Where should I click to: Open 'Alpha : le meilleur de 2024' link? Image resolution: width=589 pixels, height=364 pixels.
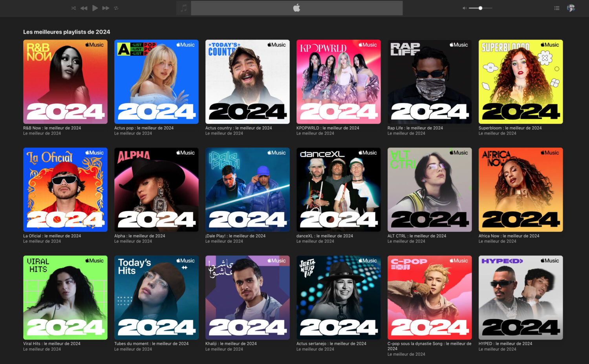tap(139, 236)
